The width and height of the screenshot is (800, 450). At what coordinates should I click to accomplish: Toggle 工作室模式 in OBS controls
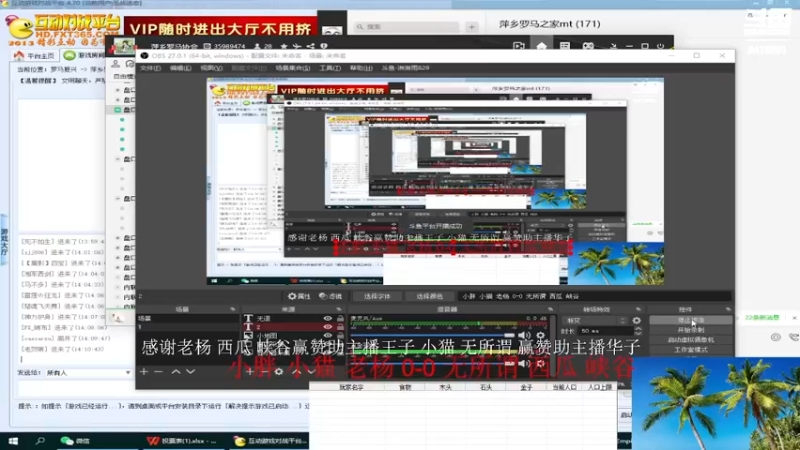pos(691,350)
